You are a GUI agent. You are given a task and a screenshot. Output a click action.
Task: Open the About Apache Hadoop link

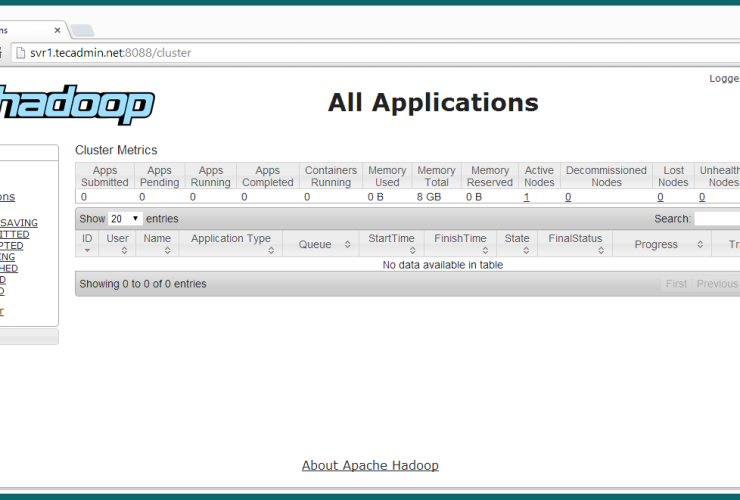coord(370,465)
